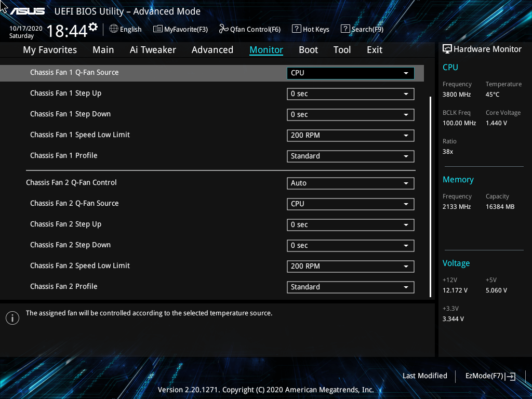This screenshot has width=532, height=399.
Task: Click the EzMode exit arrow icon
Action: point(510,376)
